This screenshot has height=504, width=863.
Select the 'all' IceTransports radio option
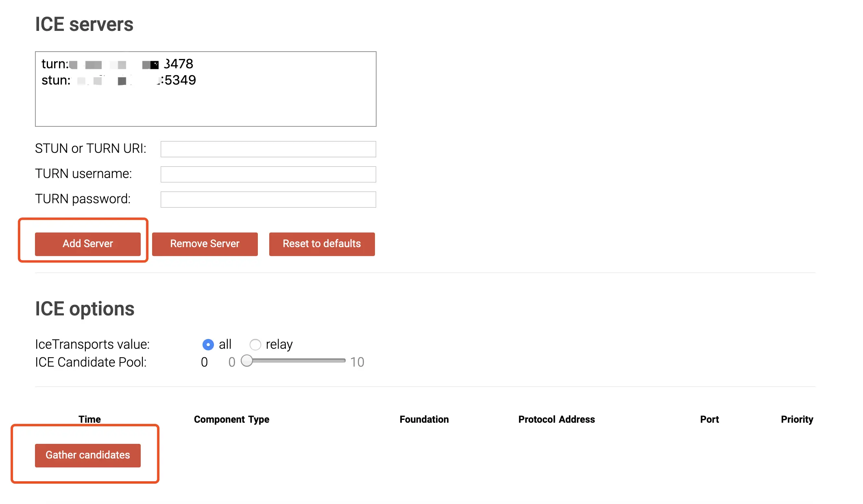(208, 345)
